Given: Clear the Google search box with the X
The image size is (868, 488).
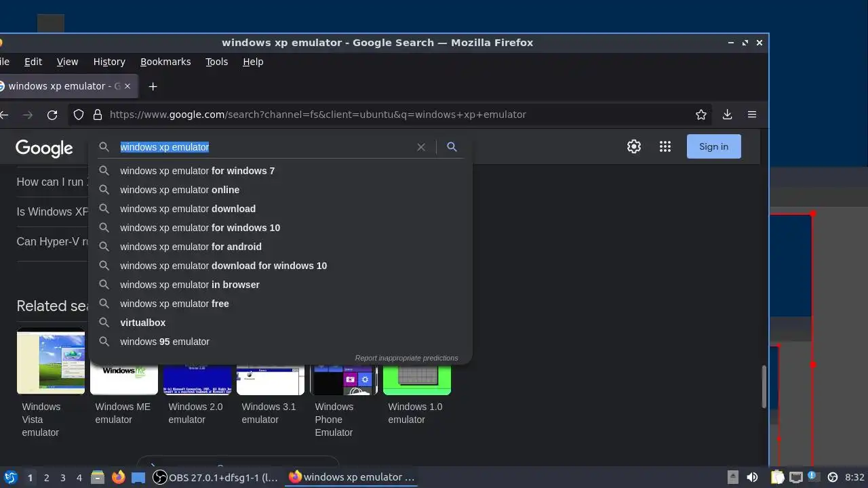Looking at the screenshot, I should 421,147.
